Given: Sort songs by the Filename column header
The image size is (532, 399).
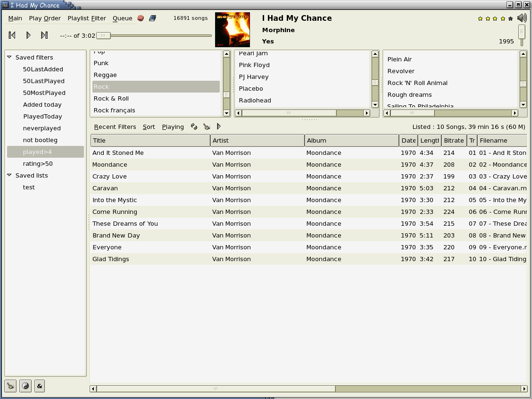Looking at the screenshot, I should (x=502, y=141).
